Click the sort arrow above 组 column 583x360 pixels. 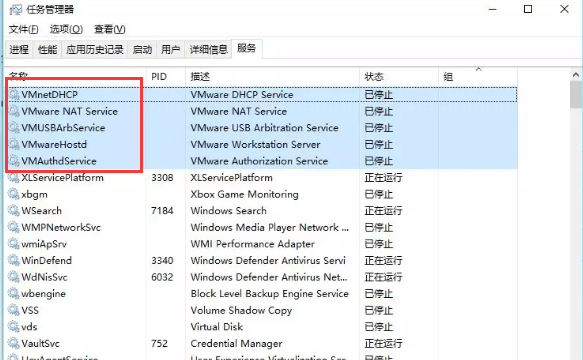479,69
